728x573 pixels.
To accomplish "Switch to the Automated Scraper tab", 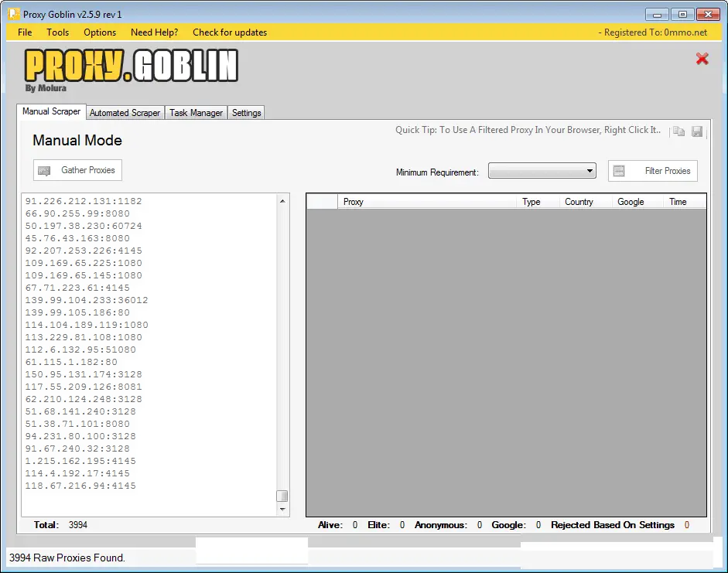I will click(x=125, y=112).
